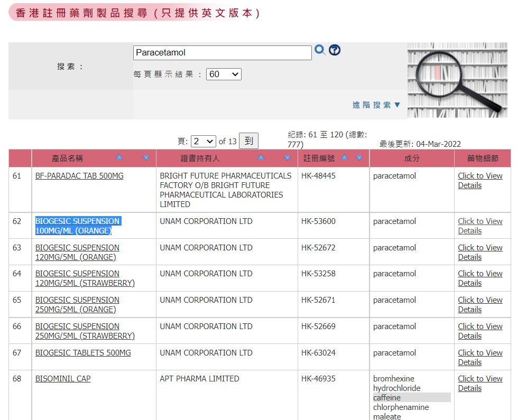Open BISOMINIL CAP product link
This screenshot has height=420, width=526.
[x=63, y=379]
